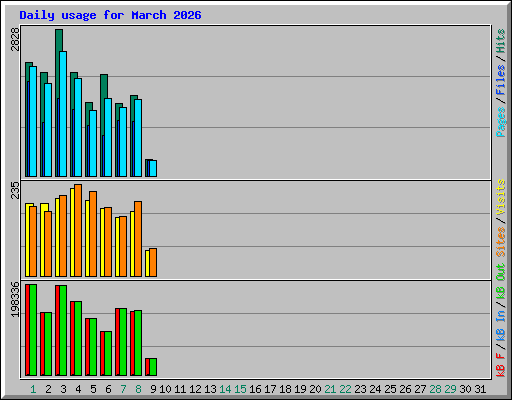Screen dimensions: 512x400
Task: Click the 'Files' legend word
Action: 501,80
